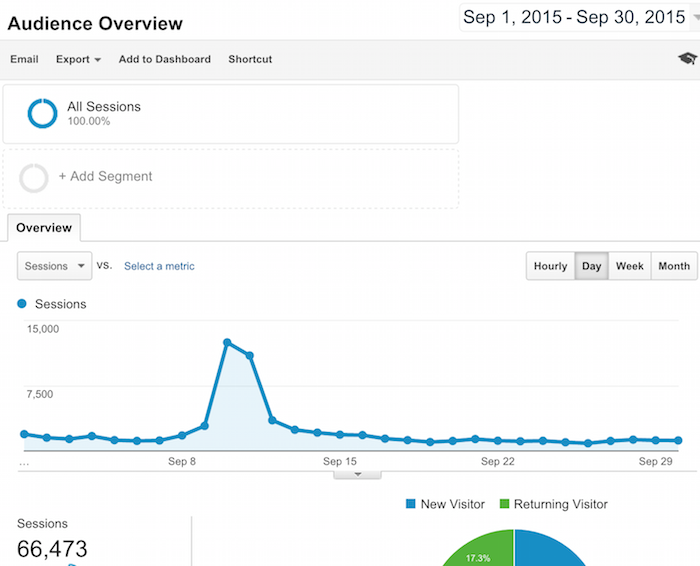The image size is (700, 566).
Task: Click the Sep 15 axis label
Action: point(340,462)
